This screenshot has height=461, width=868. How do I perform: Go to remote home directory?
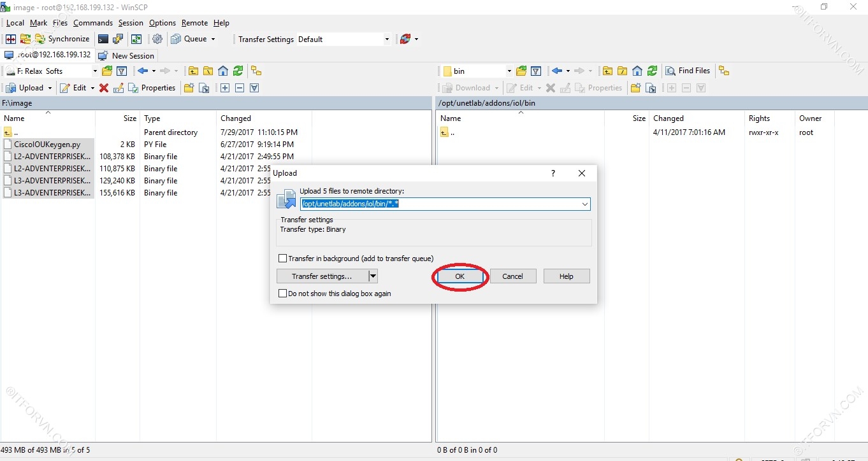click(x=637, y=71)
